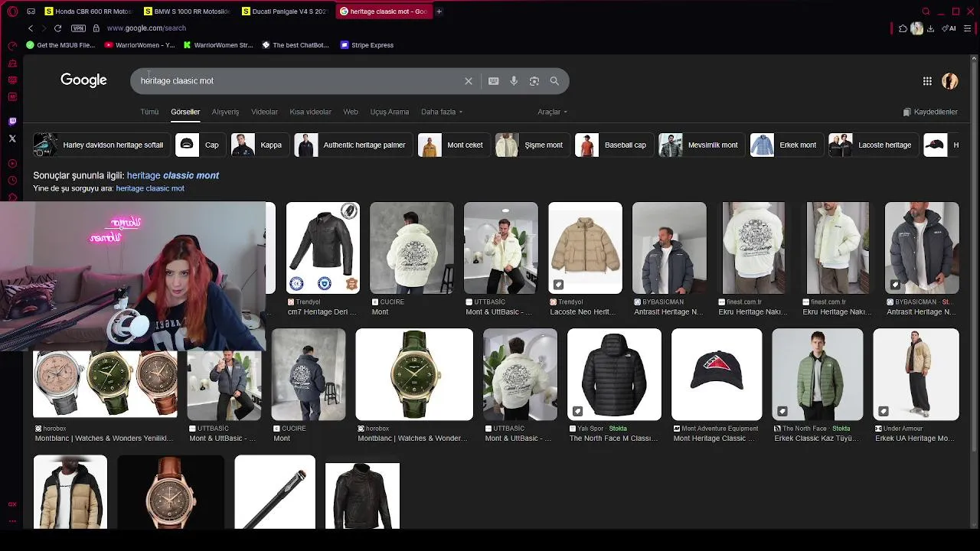
Task: Open the browser AI assistant button
Action: point(950,28)
